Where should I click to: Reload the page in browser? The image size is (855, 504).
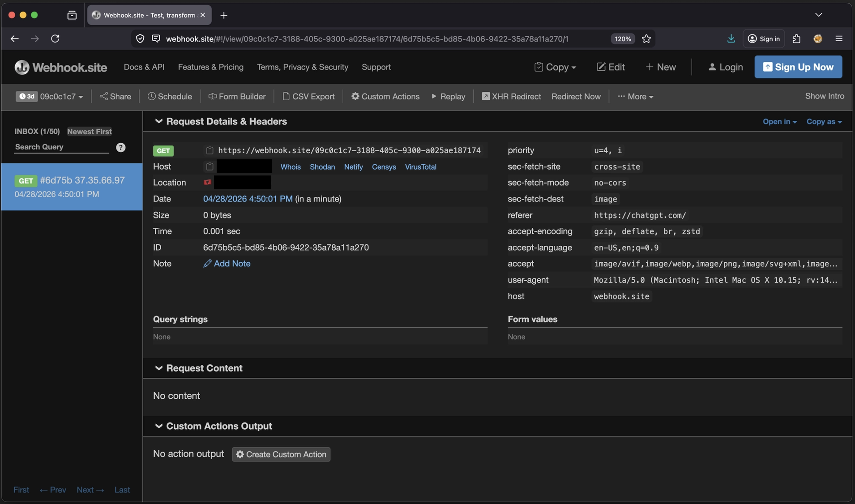(55, 38)
